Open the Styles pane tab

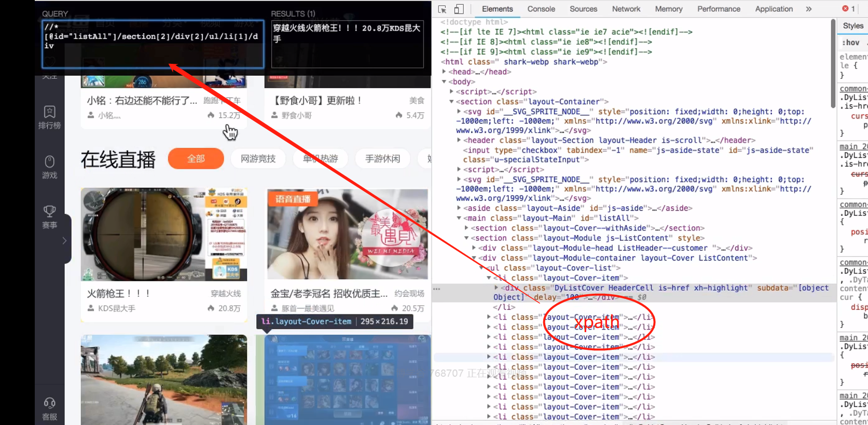(853, 26)
